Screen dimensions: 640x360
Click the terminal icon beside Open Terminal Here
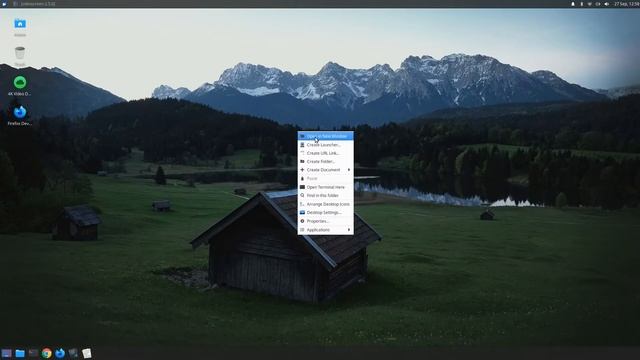(302, 187)
